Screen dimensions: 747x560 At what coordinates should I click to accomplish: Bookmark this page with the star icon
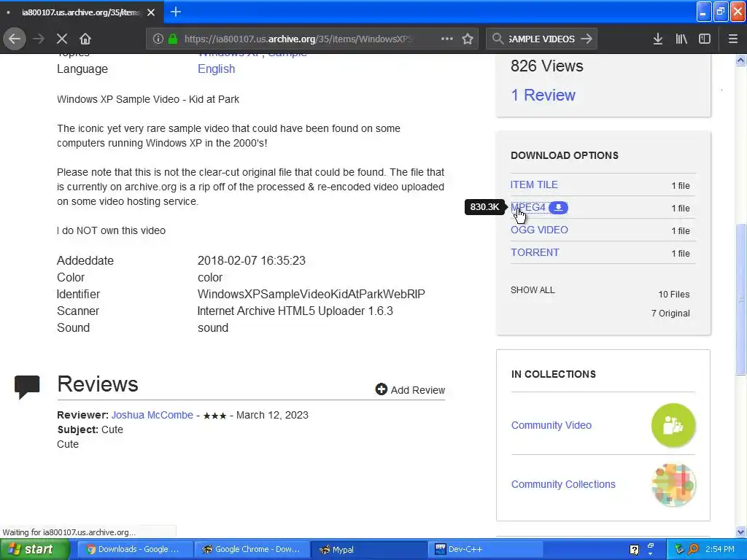click(x=468, y=39)
